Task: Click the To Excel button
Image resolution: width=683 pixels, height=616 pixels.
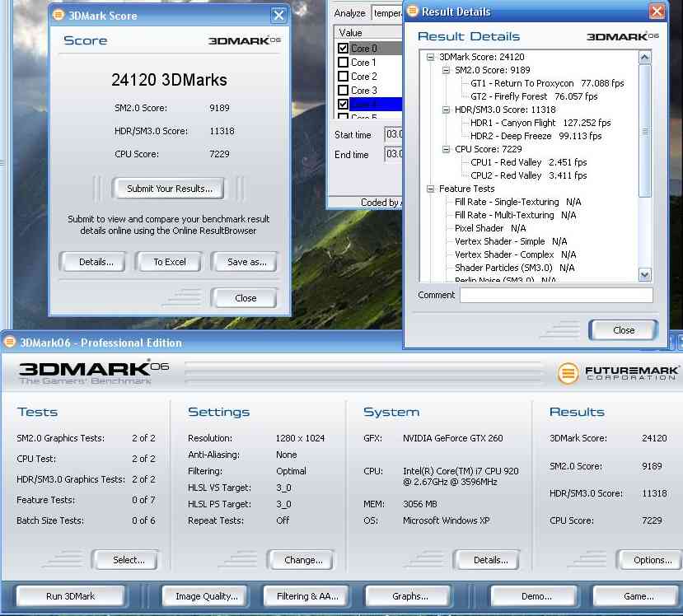Action: (170, 262)
